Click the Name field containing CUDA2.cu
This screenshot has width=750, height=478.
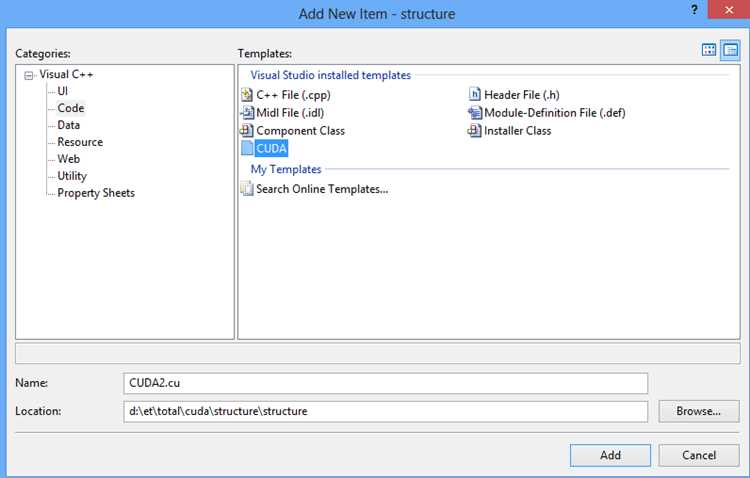[386, 383]
